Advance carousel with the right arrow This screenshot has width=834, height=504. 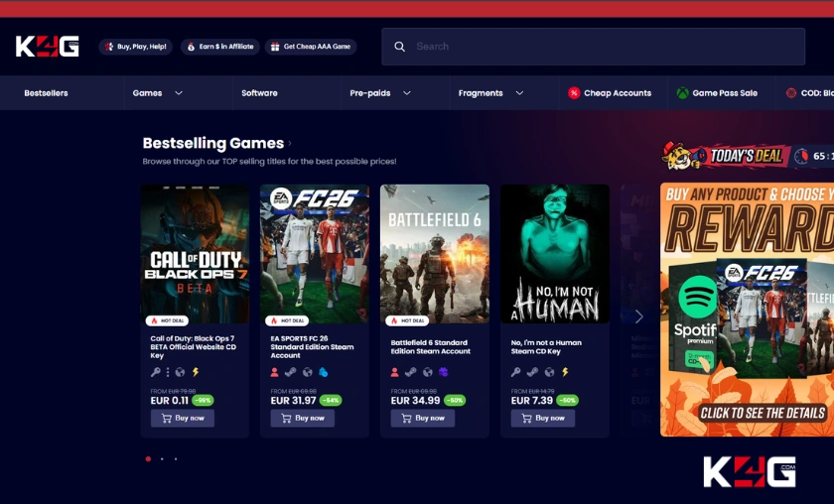click(x=638, y=316)
